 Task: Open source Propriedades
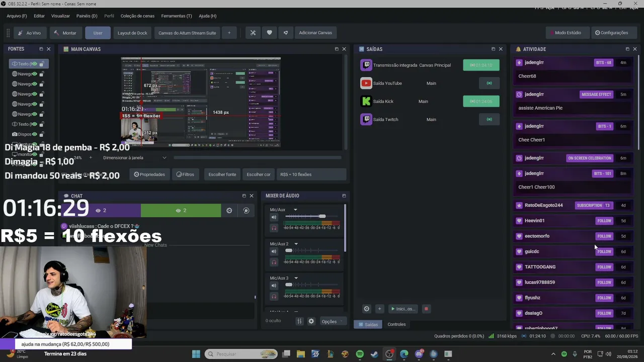(149, 174)
